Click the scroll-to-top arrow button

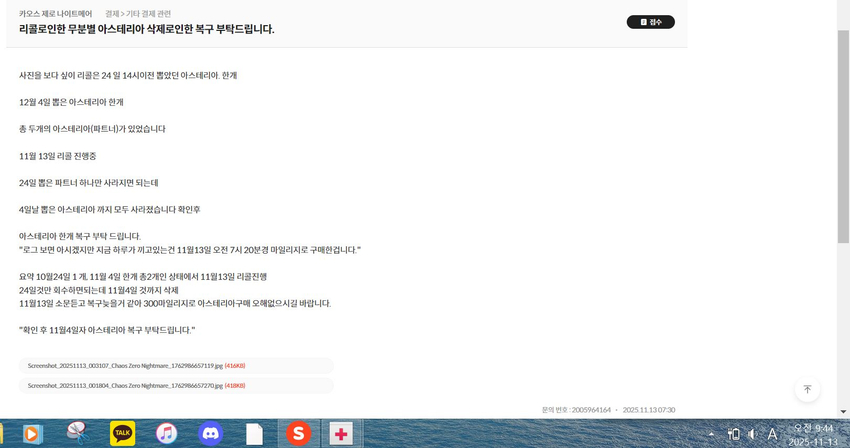coord(807,389)
